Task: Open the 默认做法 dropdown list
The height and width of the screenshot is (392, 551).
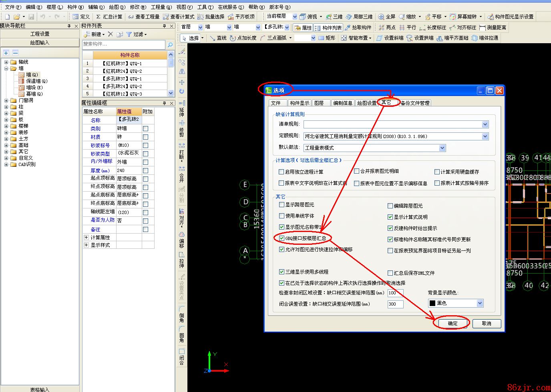Action: (x=442, y=148)
